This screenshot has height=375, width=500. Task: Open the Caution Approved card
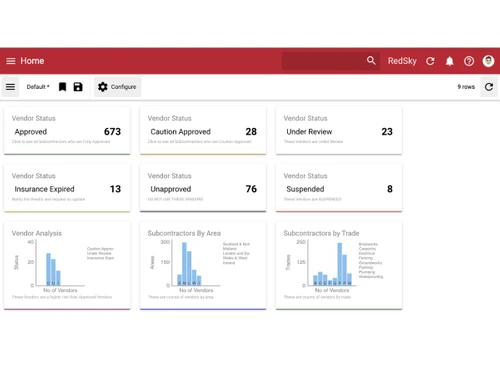point(203,131)
